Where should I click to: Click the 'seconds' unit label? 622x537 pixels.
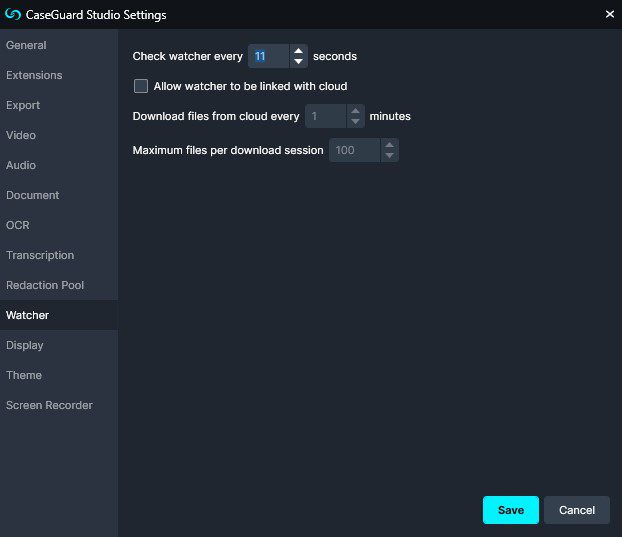click(x=335, y=56)
